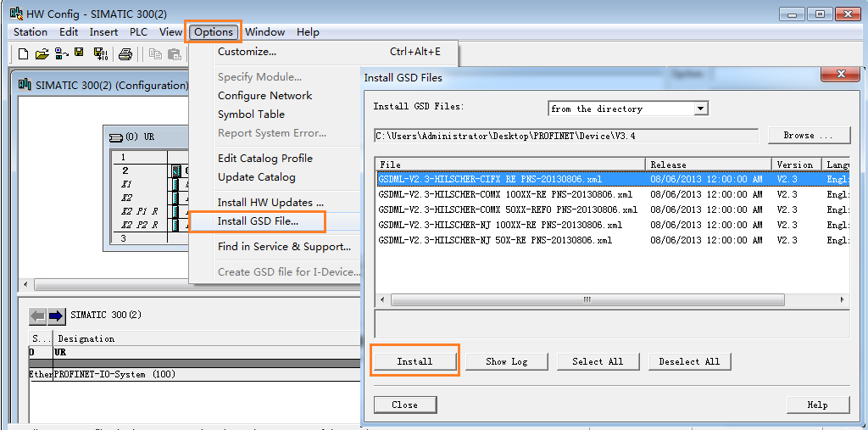
Task: Select the HILSCHER-CIFX RE PNS file row
Action: coord(612,180)
